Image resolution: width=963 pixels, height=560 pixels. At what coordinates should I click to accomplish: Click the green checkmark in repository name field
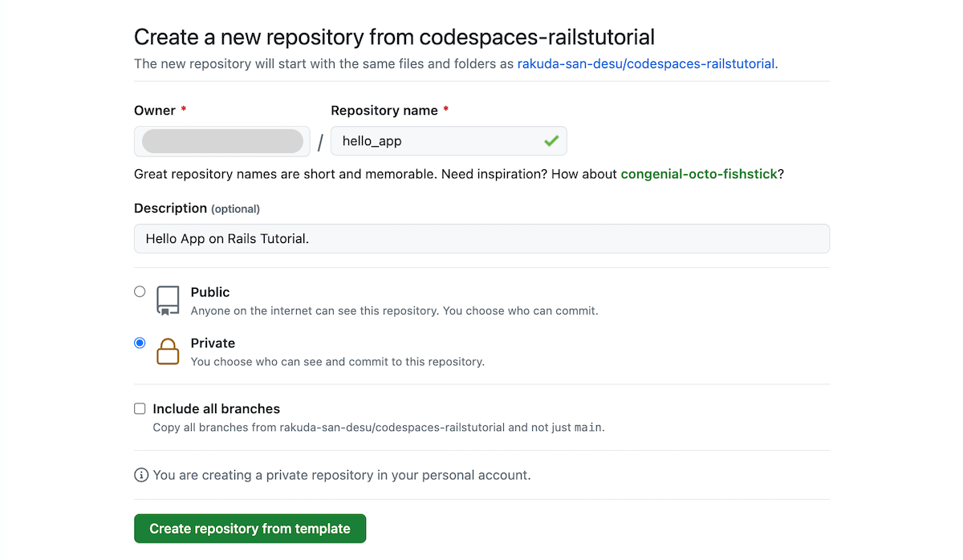tap(551, 141)
